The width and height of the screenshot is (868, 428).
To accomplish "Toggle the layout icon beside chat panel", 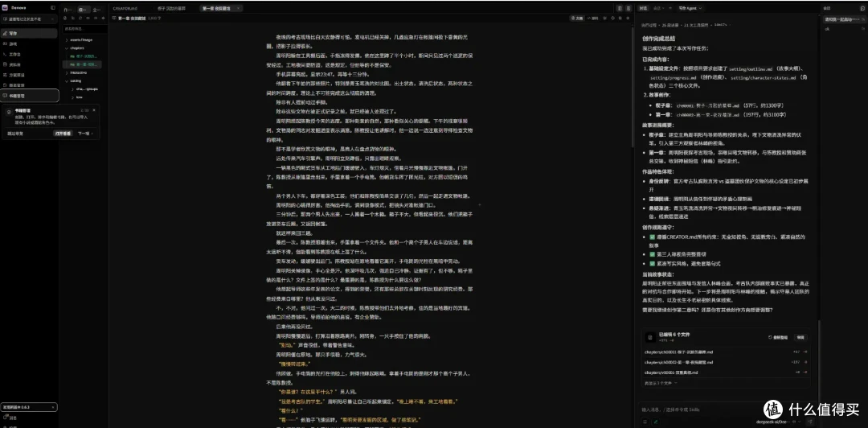I will click(628, 8).
